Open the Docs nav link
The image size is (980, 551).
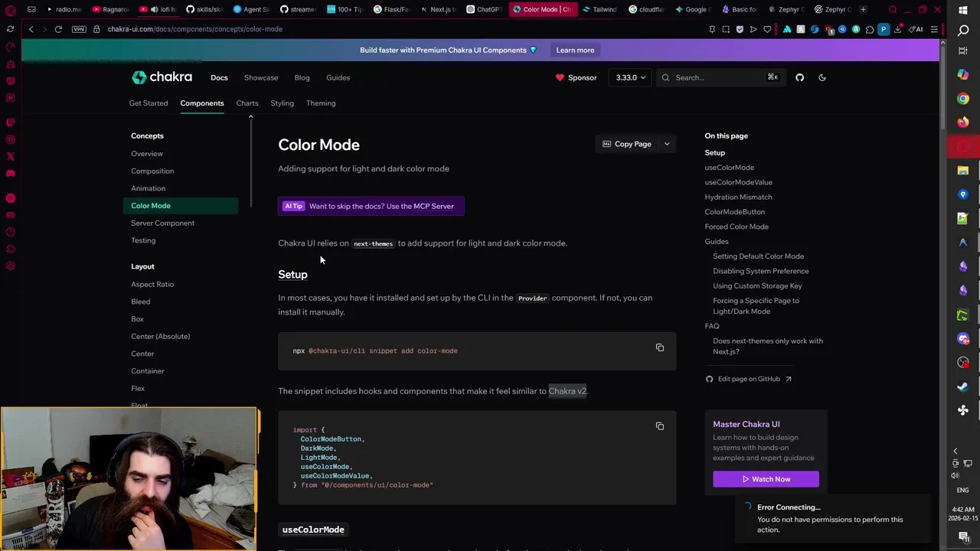[219, 77]
